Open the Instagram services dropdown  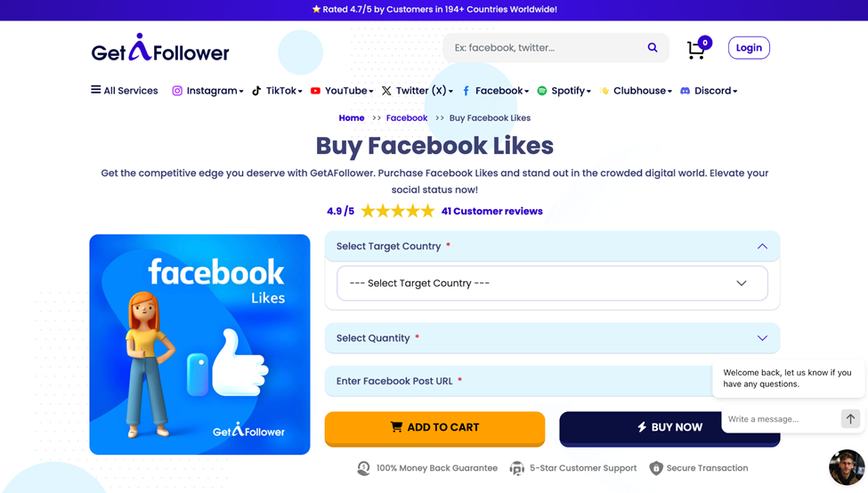pyautogui.click(x=207, y=91)
